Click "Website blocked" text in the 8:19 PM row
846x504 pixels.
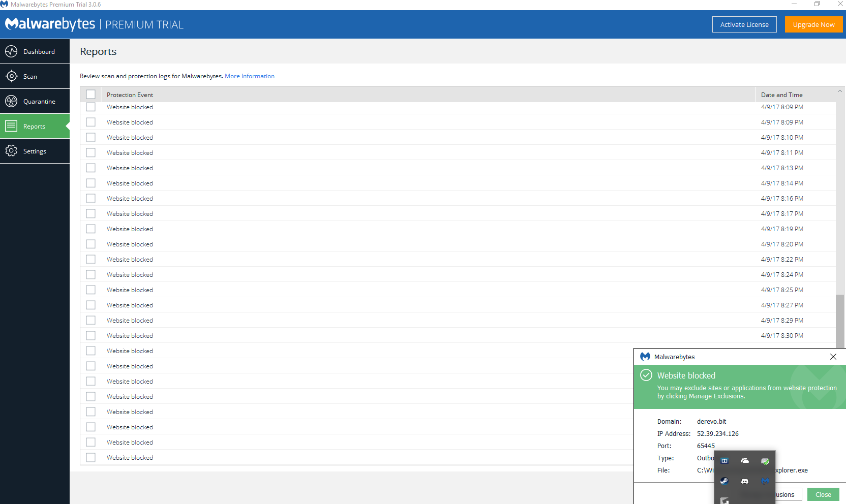130,229
